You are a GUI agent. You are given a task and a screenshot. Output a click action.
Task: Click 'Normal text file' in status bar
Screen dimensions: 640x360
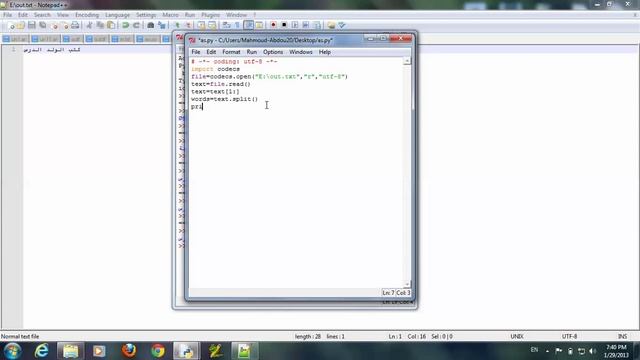(20, 337)
